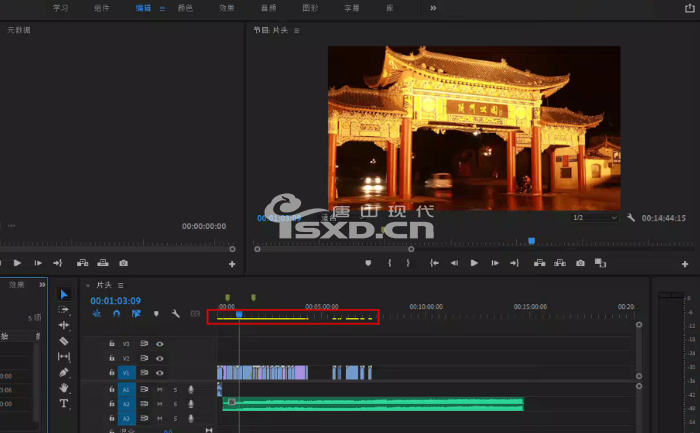Open playback resolution 1/2 dropdown

pyautogui.click(x=595, y=218)
